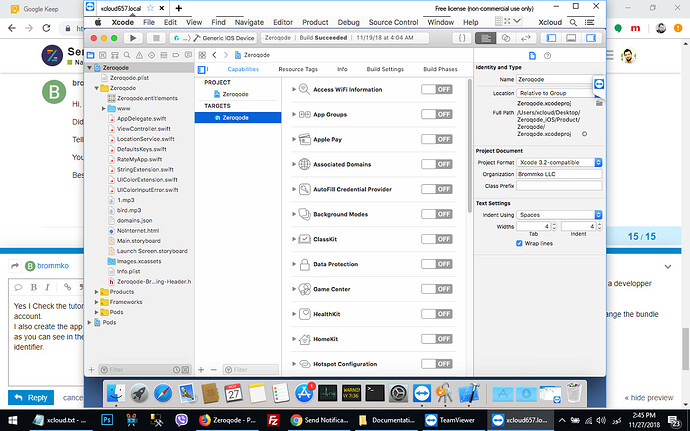
Task: Click the Xcode Stop button
Action: [x=156, y=38]
